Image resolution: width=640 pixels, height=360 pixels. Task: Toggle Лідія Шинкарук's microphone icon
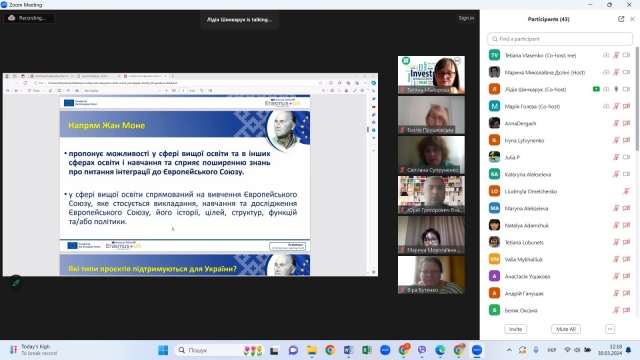(616, 89)
